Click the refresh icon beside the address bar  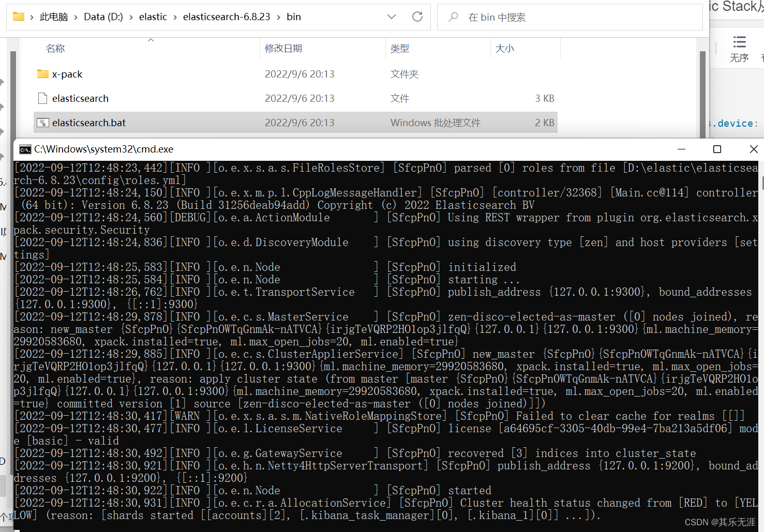(417, 16)
